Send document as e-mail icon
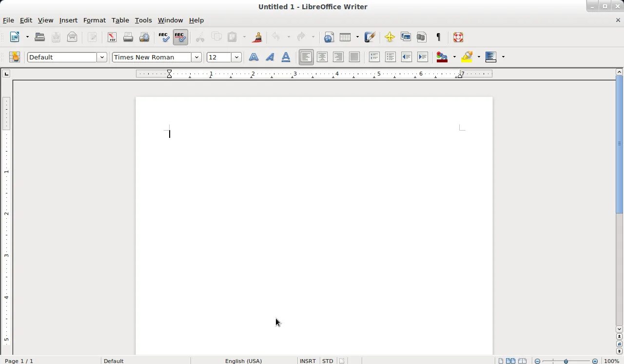This screenshot has height=364, width=624. (72, 37)
